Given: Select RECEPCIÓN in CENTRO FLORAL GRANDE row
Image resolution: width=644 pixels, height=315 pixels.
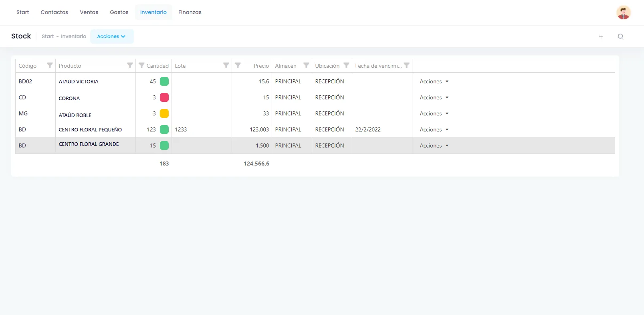Looking at the screenshot, I should click(x=329, y=145).
